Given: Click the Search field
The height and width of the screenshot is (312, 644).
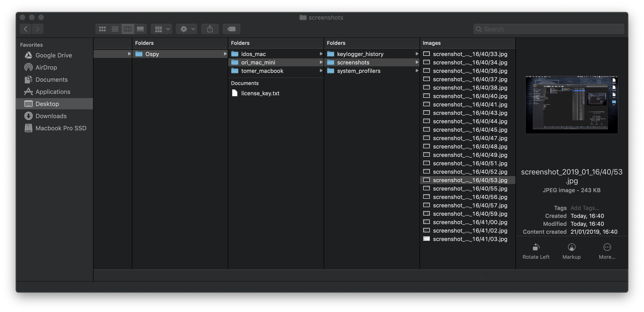Looking at the screenshot, I should [x=549, y=29].
